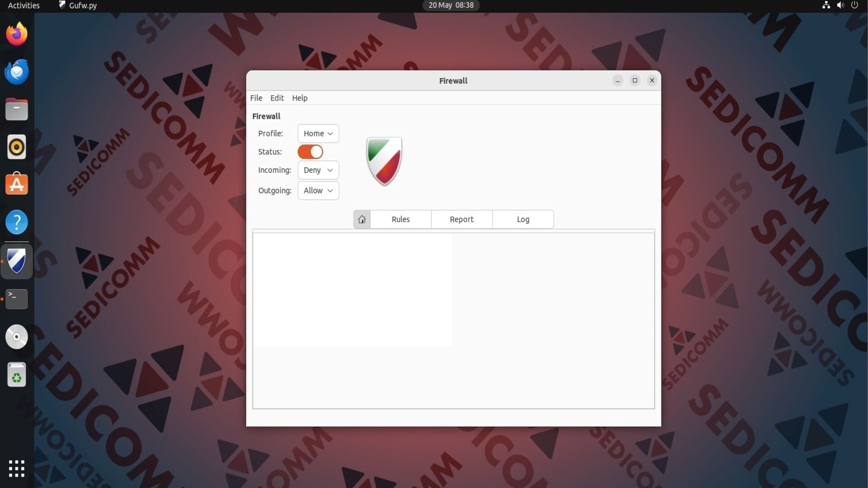Click the Home tab house icon
The image size is (868, 488).
[x=362, y=219]
